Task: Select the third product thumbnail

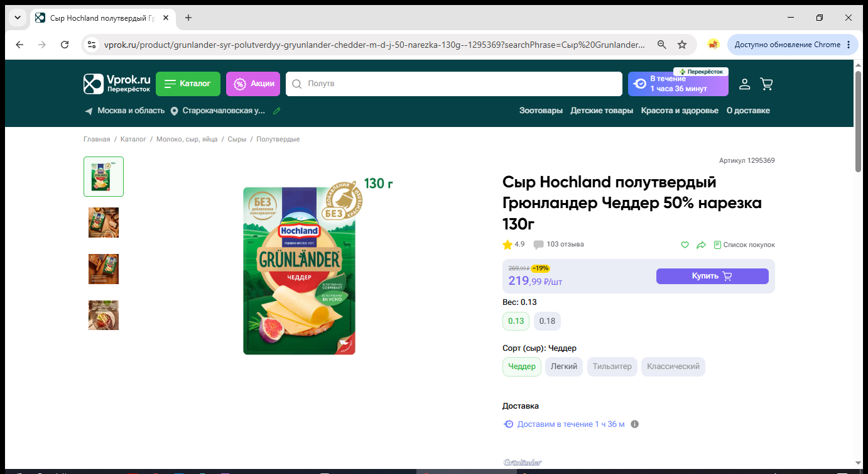Action: [104, 269]
